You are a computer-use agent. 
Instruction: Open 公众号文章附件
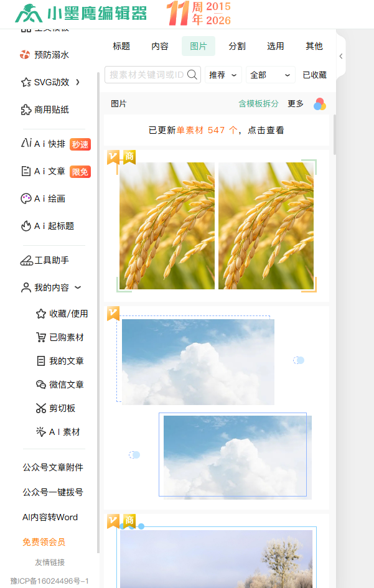(53, 467)
